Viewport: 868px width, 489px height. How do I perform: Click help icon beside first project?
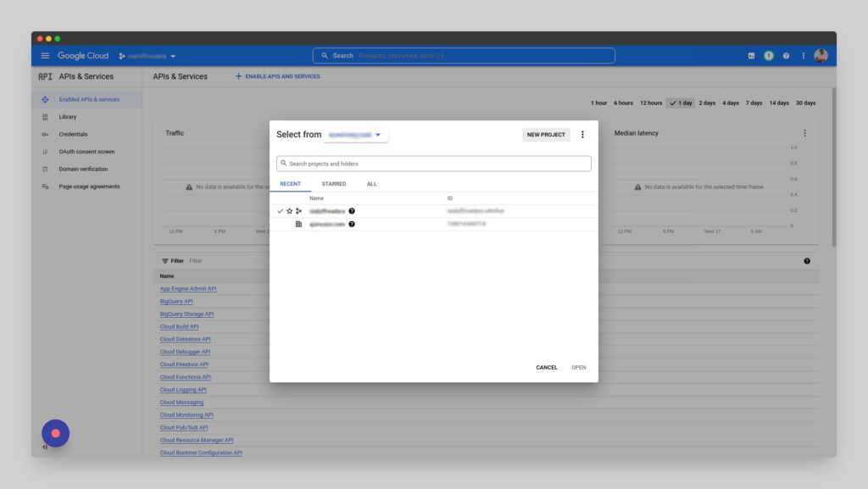(x=352, y=211)
